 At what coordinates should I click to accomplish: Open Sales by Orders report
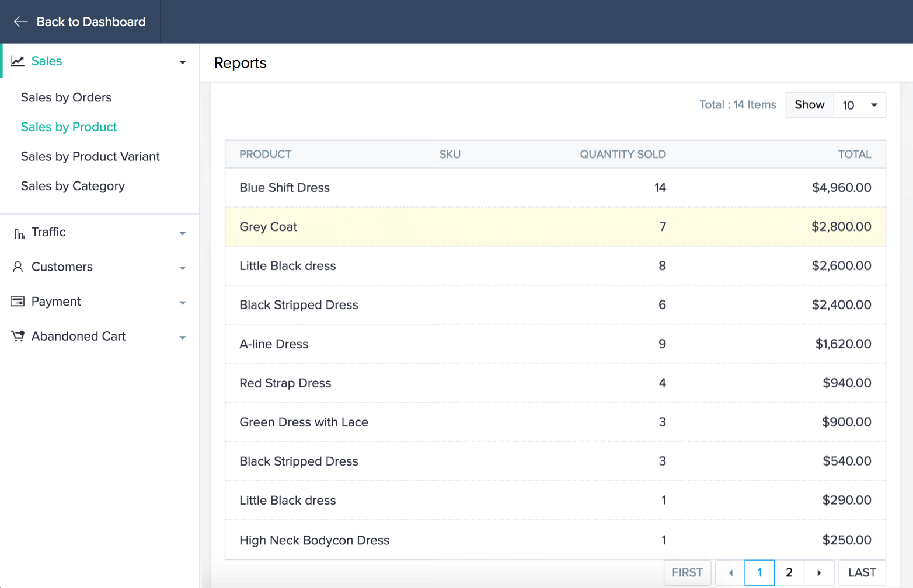click(66, 97)
